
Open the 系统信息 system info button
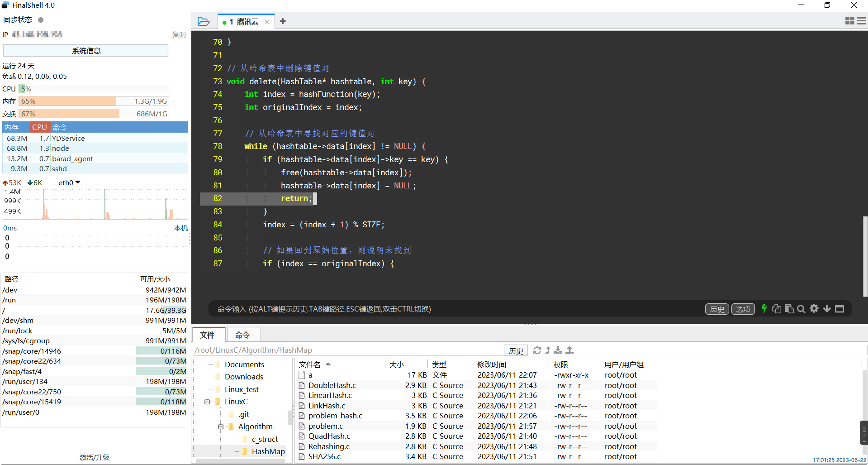(86, 51)
